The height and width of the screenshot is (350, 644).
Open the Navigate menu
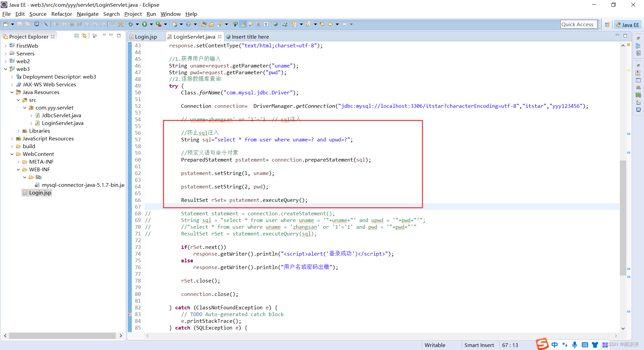click(x=88, y=14)
